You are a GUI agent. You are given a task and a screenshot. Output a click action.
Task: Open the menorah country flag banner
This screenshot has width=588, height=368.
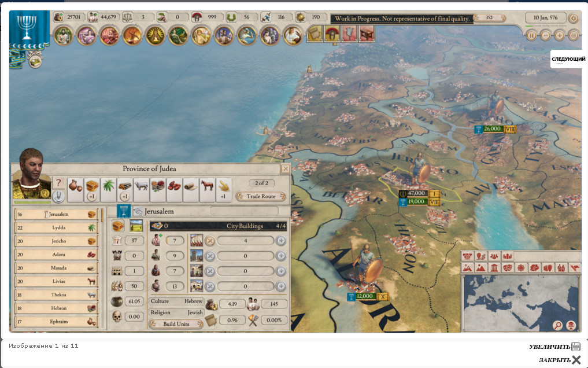29,30
